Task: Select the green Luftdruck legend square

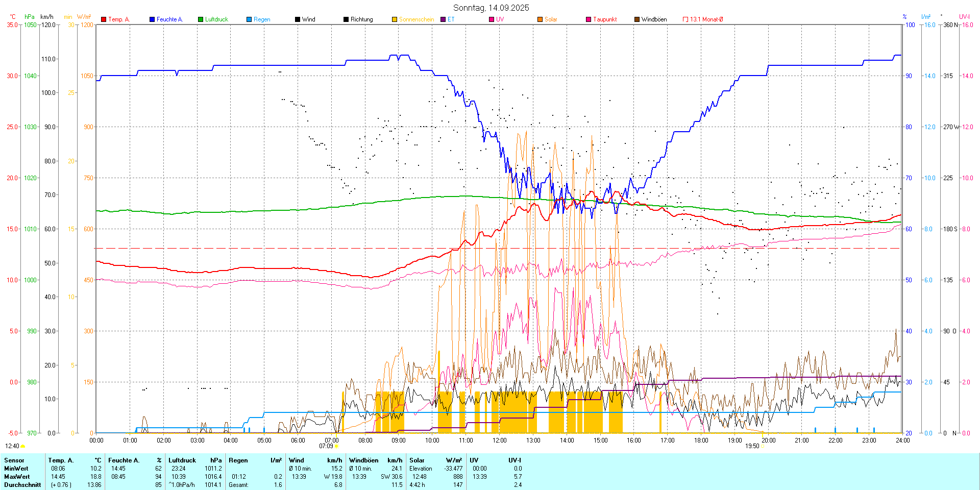Action: pos(201,19)
